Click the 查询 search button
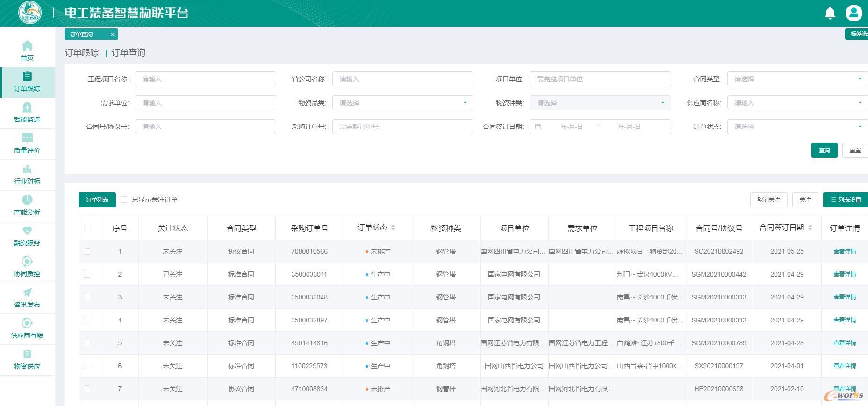Viewport: 868px width, 406px height. [x=824, y=150]
